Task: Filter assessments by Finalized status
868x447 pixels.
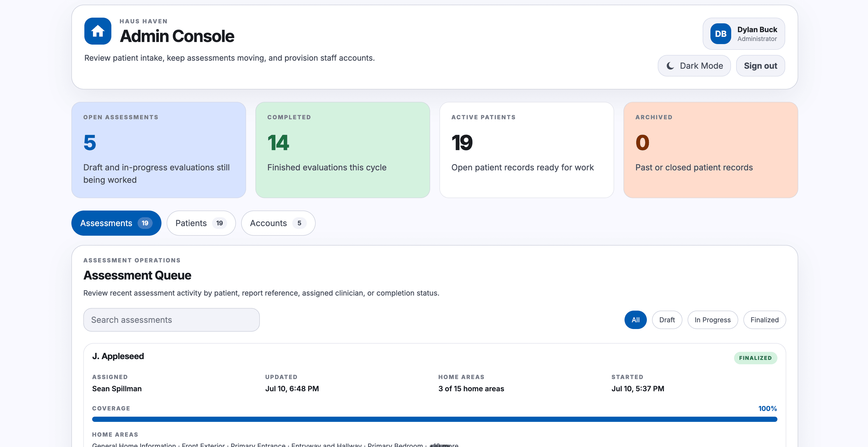Action: point(764,320)
